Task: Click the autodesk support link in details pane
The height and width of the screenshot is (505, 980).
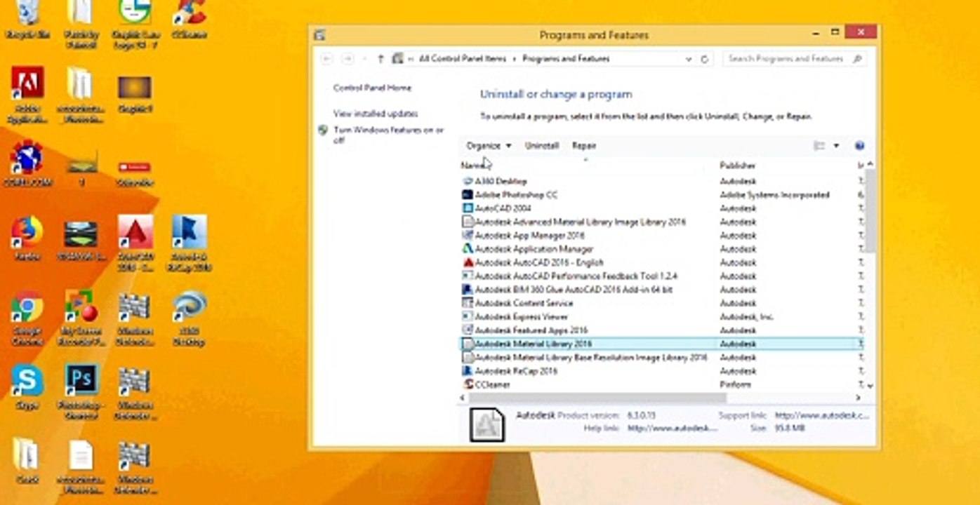Action: pos(822,415)
